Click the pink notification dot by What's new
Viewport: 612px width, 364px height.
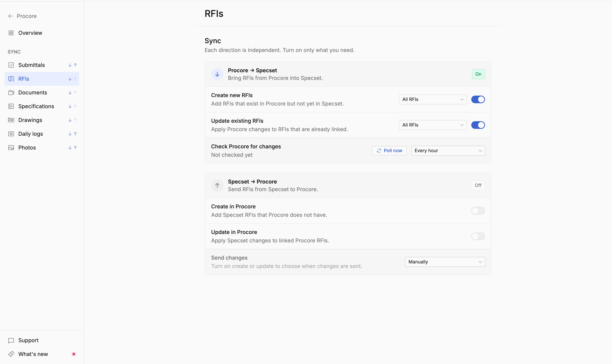[x=74, y=354]
